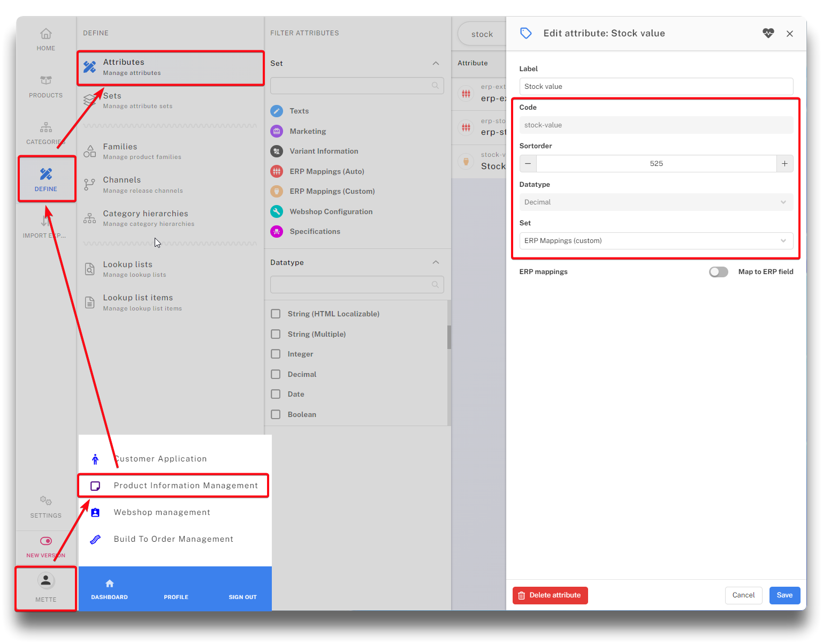Viewport: 823px width, 644px height.
Task: Enable the Map to ERP field toggle
Action: [x=718, y=272]
